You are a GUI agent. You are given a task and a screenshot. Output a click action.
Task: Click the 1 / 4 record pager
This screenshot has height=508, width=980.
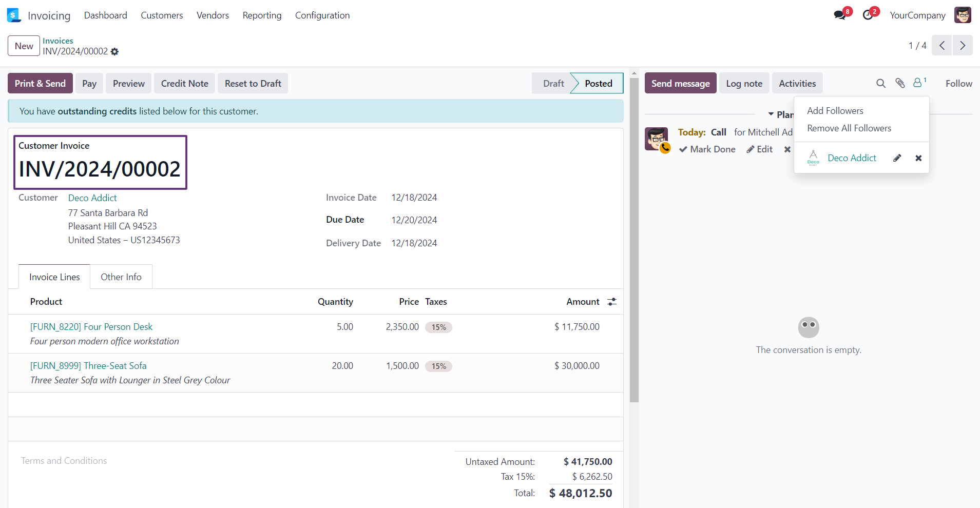917,46
